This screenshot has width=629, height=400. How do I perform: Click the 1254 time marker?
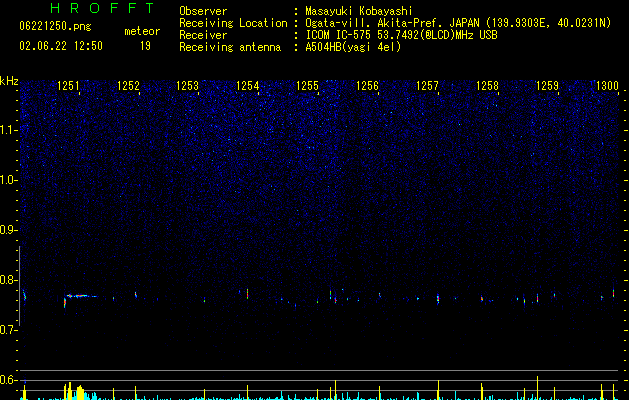tap(248, 86)
